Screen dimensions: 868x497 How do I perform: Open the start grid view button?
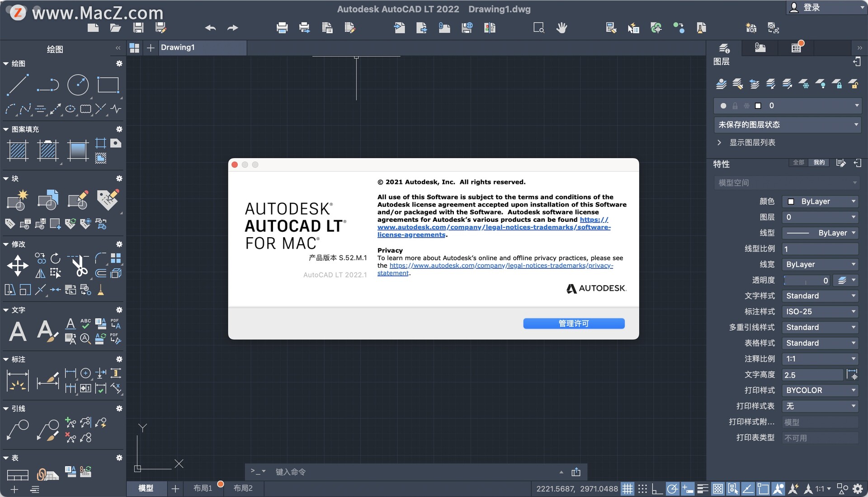pos(134,48)
